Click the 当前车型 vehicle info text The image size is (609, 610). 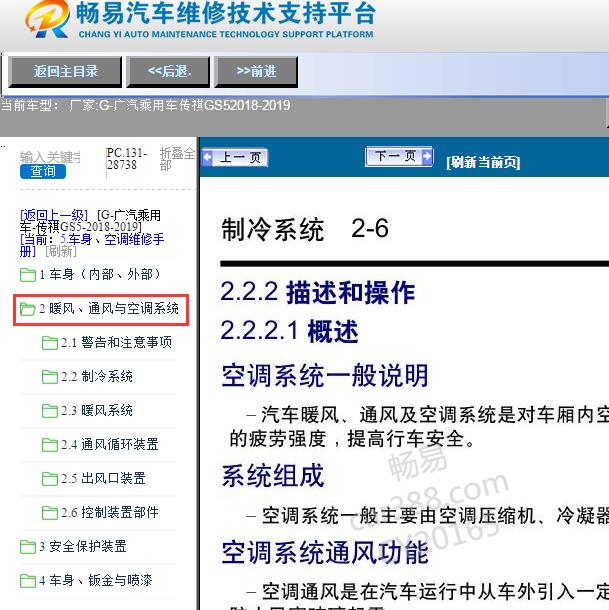[146, 105]
